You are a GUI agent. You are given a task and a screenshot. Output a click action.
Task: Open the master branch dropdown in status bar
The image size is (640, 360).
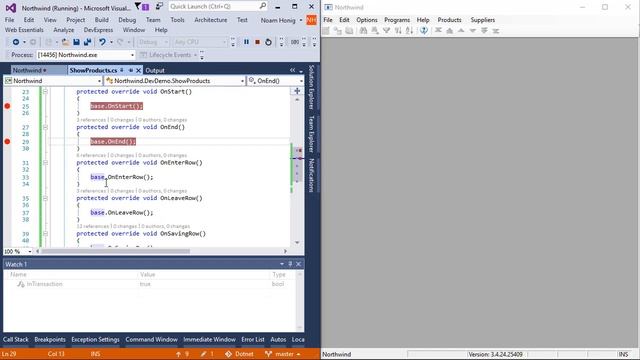(x=284, y=354)
